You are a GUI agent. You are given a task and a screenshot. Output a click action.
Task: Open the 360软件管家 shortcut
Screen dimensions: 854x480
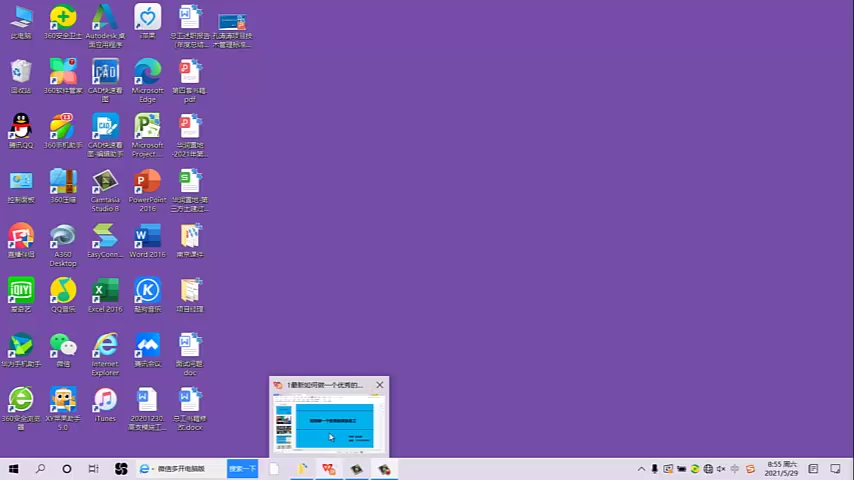click(x=63, y=77)
